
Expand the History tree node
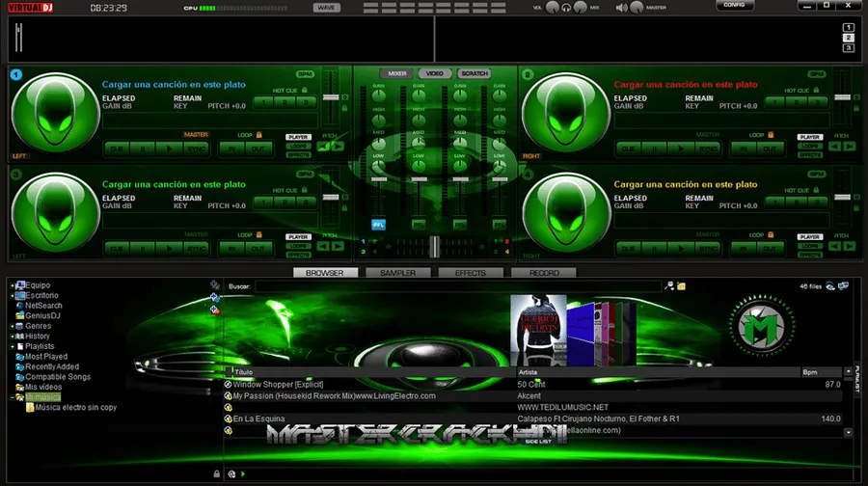(13, 336)
